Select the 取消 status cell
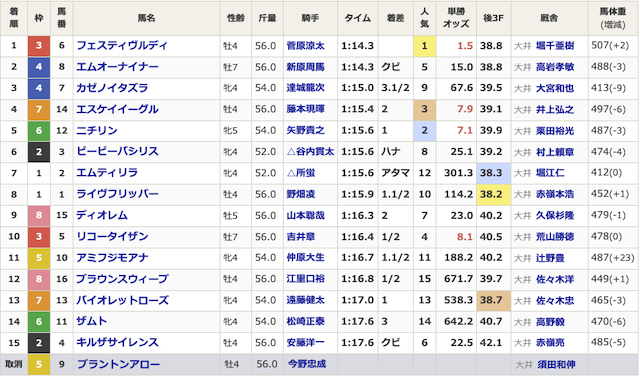The image size is (640, 377). tap(14, 364)
